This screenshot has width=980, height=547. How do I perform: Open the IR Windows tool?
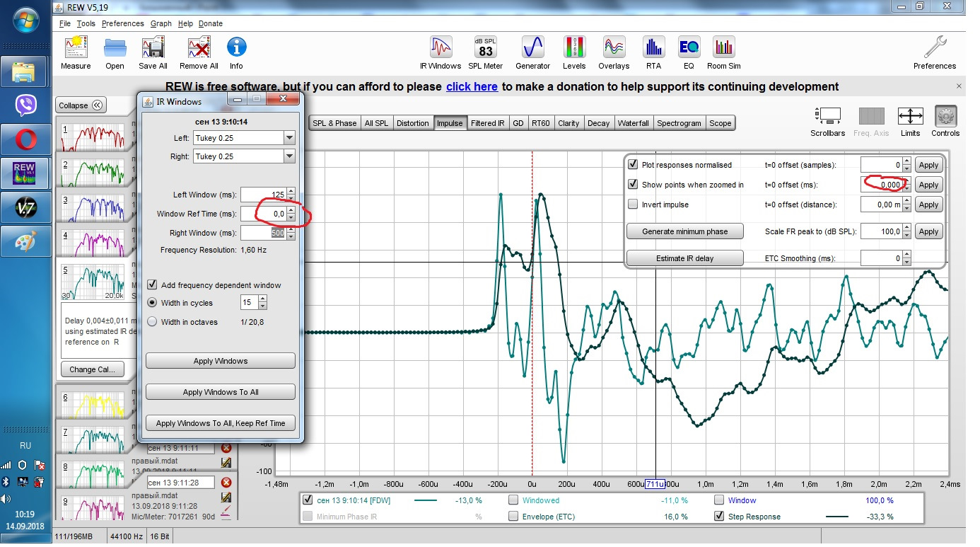click(441, 47)
